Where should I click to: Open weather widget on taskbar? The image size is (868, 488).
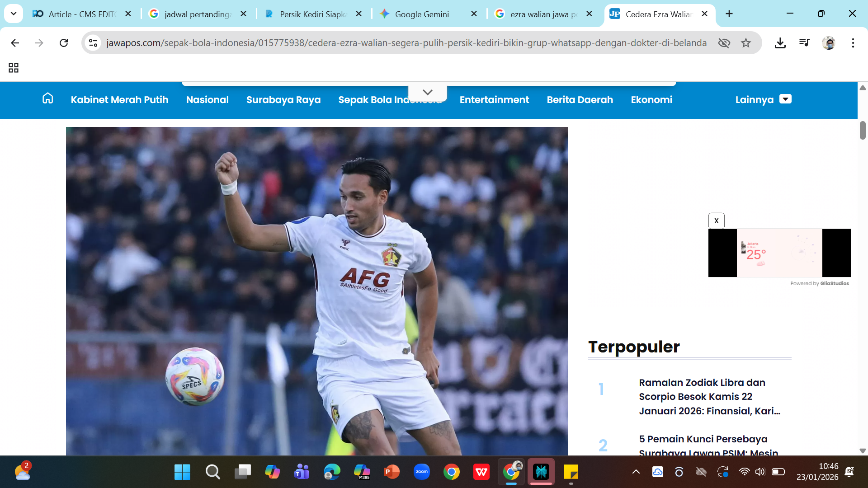(x=23, y=472)
